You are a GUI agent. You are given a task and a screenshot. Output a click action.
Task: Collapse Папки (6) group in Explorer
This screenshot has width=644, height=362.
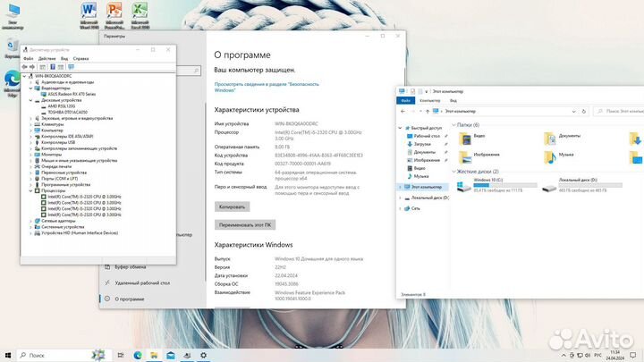[453, 125]
